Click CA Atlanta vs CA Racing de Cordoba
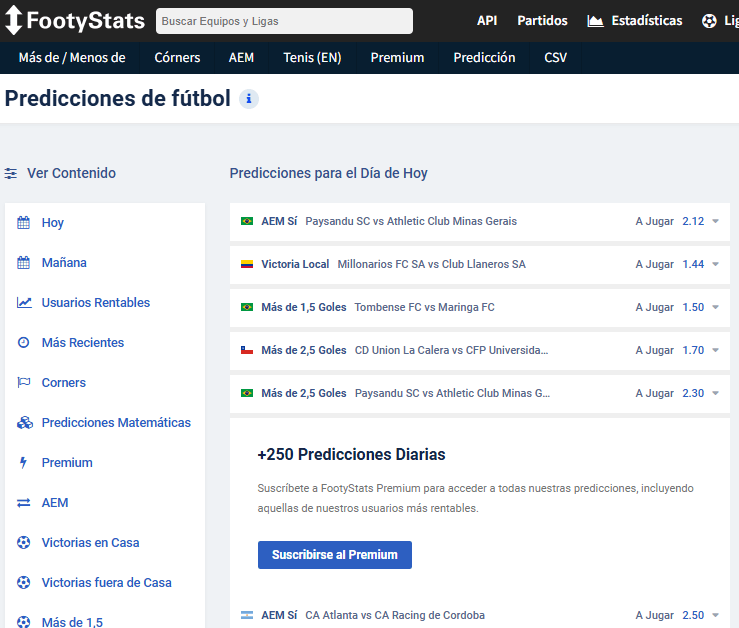This screenshot has height=628, width=739. point(395,615)
